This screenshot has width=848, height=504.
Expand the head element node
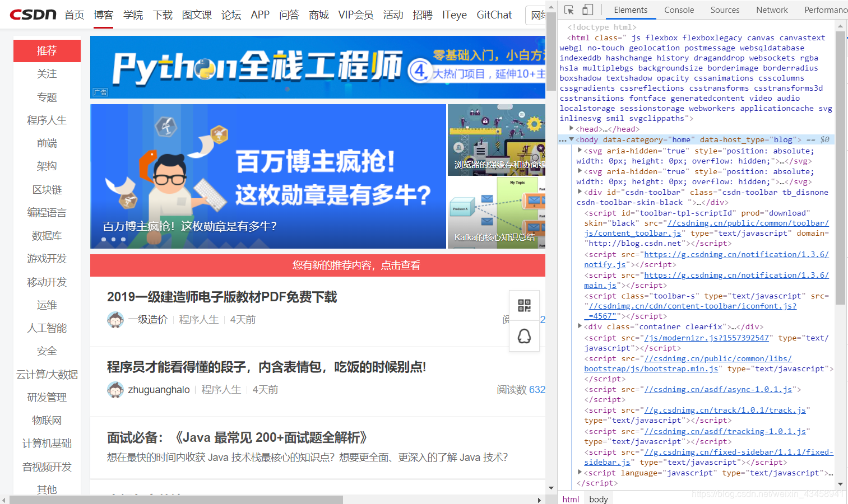tap(571, 129)
